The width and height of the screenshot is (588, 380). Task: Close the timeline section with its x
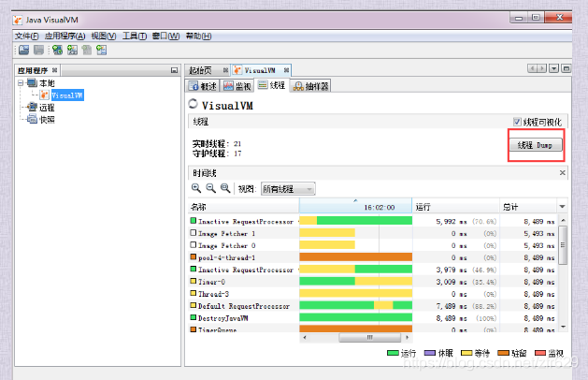pyautogui.click(x=562, y=173)
